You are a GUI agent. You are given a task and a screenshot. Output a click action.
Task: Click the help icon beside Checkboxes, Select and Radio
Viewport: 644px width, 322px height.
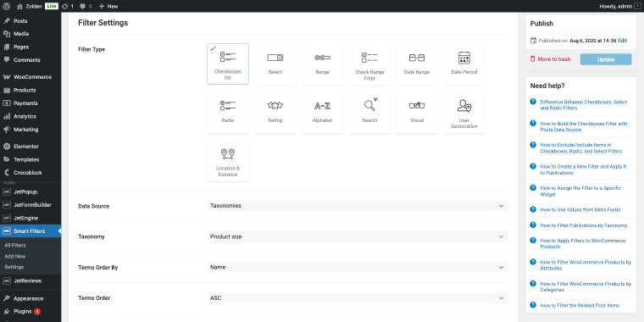[533, 102]
